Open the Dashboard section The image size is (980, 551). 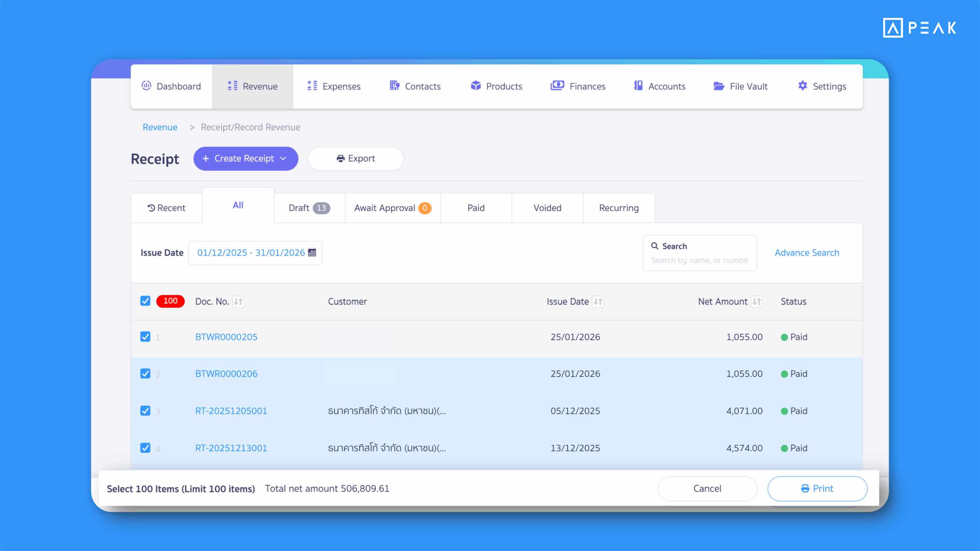pyautogui.click(x=171, y=86)
